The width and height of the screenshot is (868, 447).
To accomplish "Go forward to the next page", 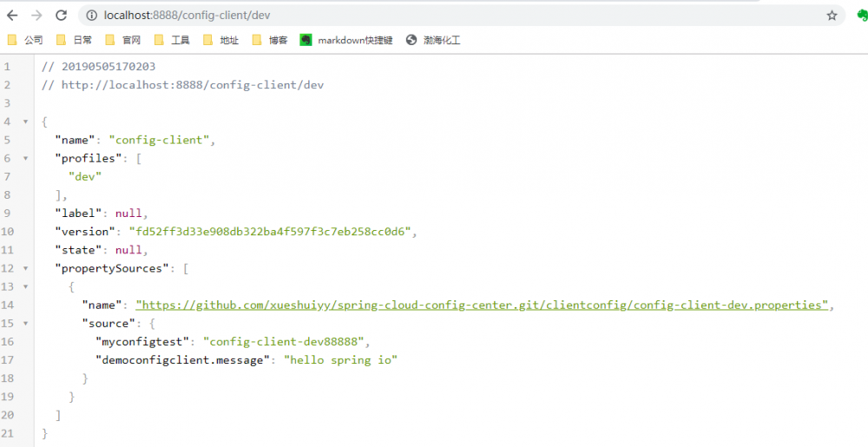I will [x=36, y=16].
